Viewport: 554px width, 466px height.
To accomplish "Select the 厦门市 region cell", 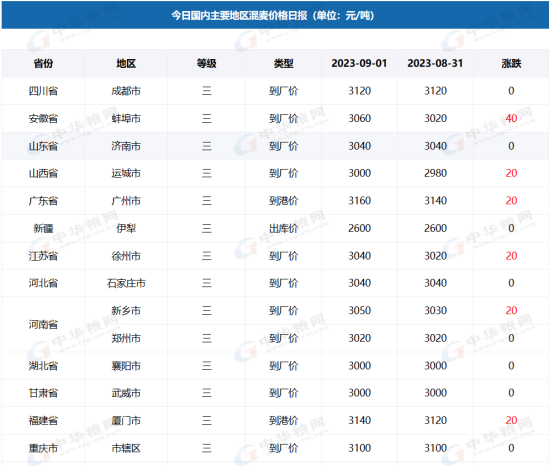I will click(126, 420).
